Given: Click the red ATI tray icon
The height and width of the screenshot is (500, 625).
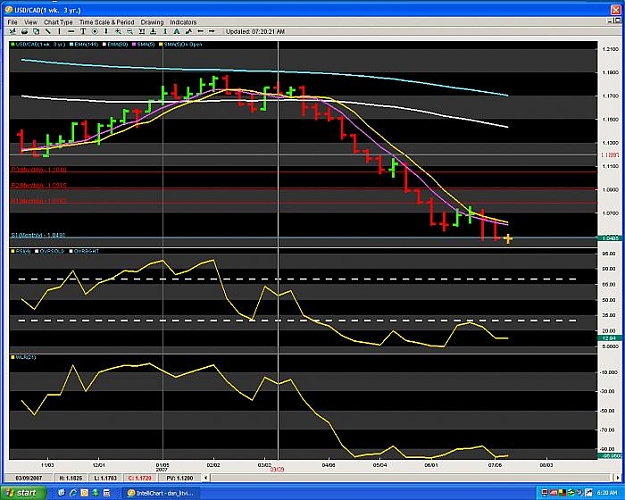Looking at the screenshot, I should point(554,493).
